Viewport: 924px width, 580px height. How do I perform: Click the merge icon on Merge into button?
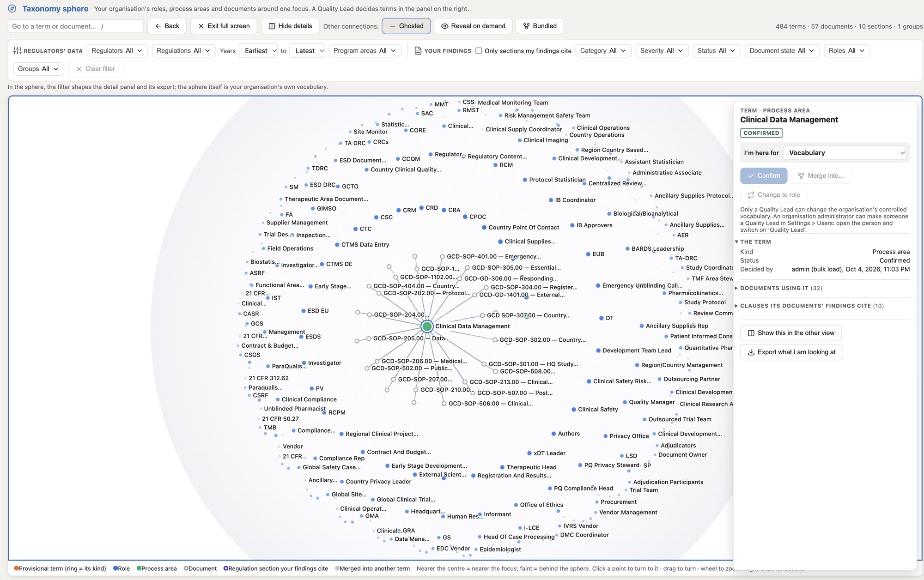click(802, 176)
